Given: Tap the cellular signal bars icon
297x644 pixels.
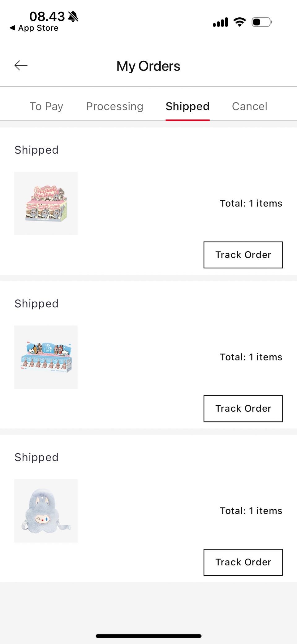Looking at the screenshot, I should (220, 22).
